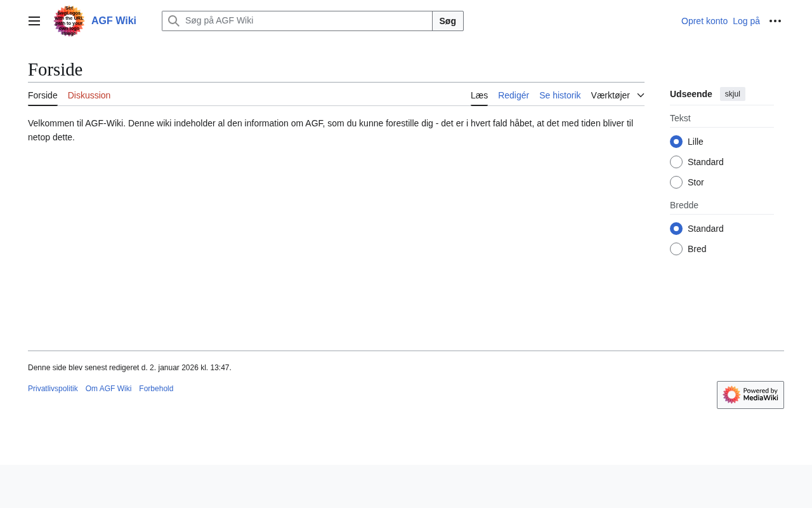This screenshot has height=508, width=812.
Task: Open the main menu hamburger icon
Action: (x=34, y=21)
